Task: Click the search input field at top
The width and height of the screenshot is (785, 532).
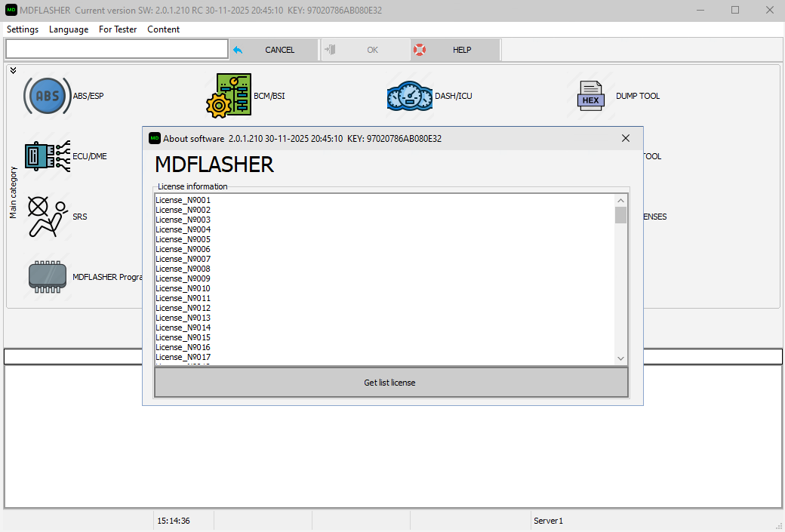Action: coord(116,49)
